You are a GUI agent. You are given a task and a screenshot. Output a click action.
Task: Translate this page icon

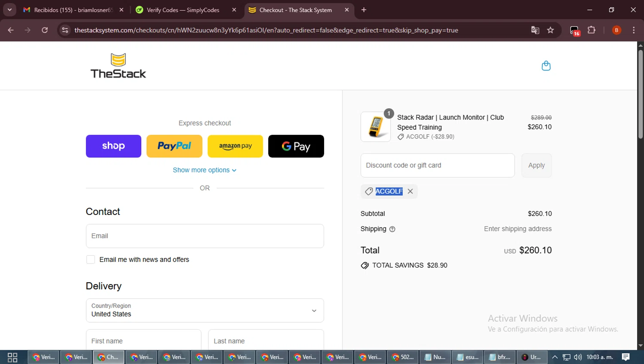pos(535,30)
